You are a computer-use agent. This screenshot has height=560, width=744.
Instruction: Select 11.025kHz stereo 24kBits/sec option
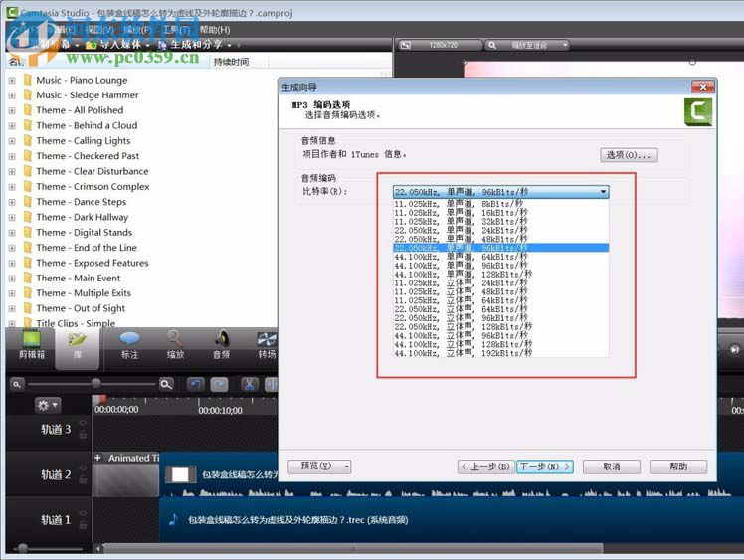pos(500,282)
